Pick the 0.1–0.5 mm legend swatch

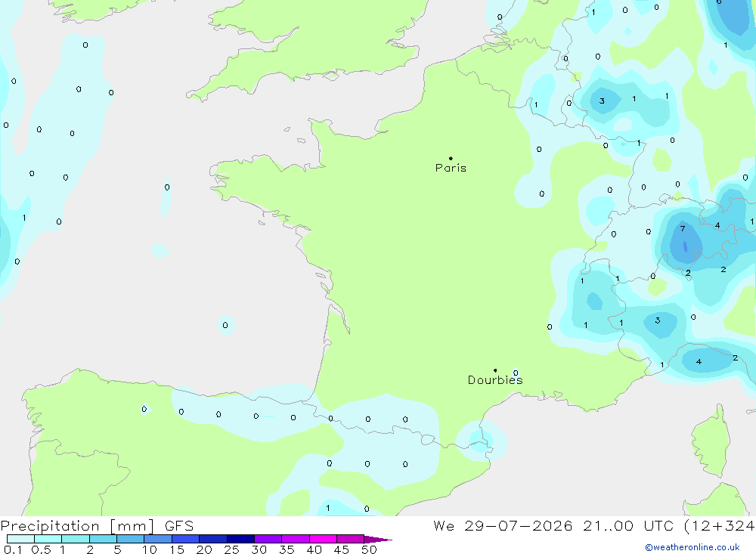click(x=20, y=539)
